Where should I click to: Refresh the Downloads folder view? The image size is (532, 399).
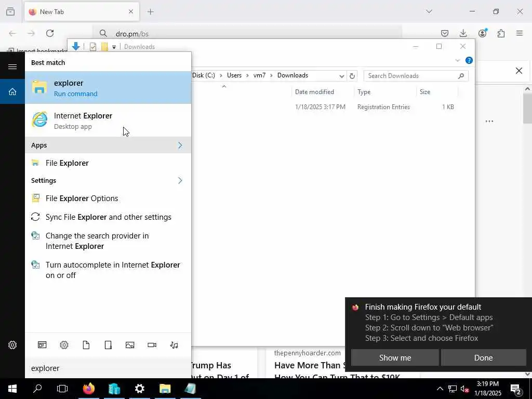coord(352,76)
